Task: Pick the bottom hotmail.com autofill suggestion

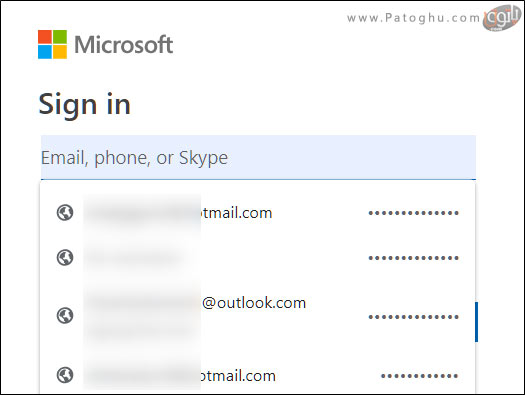Action: (x=257, y=375)
